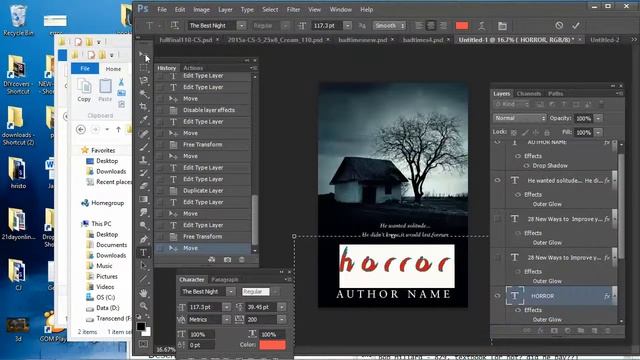Image resolution: width=640 pixels, height=360 pixels.
Task: Open the Create Warped Text option
Action: (x=482, y=26)
